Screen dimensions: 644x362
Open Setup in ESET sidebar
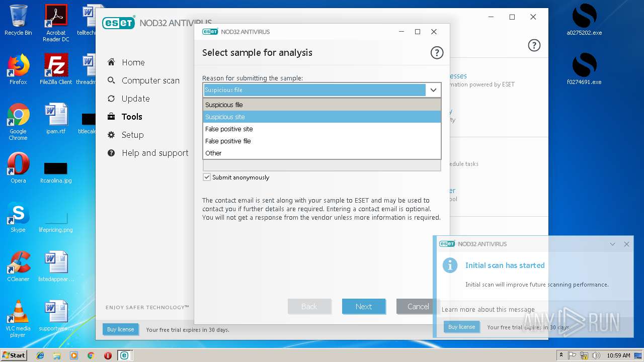click(x=132, y=135)
